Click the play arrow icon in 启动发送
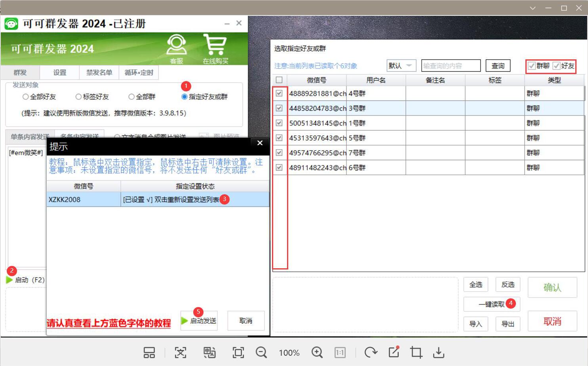The image size is (588, 366). (185, 320)
